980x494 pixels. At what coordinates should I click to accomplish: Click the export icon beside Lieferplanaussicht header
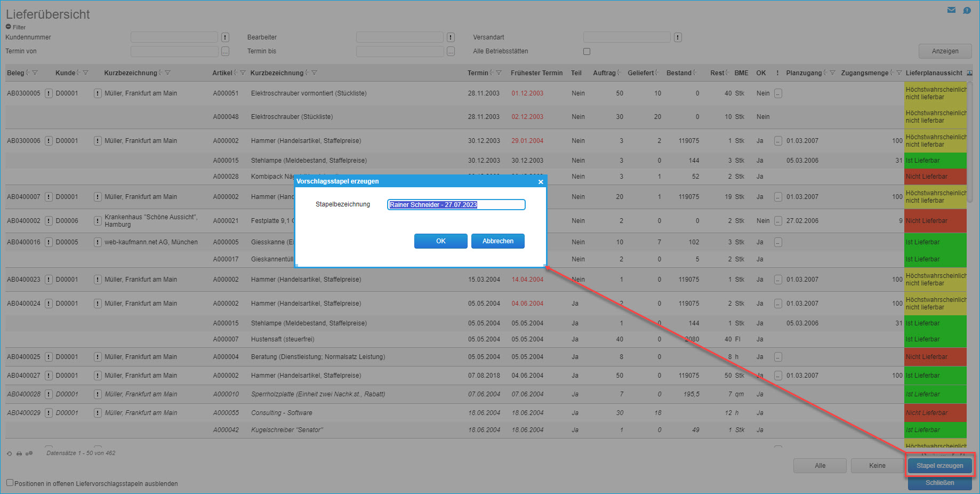pyautogui.click(x=969, y=73)
